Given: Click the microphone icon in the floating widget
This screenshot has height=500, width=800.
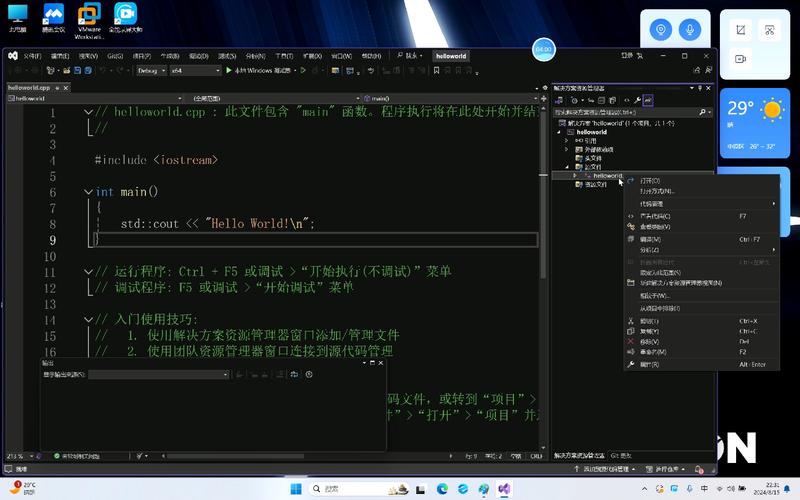Looking at the screenshot, I should click(688, 31).
